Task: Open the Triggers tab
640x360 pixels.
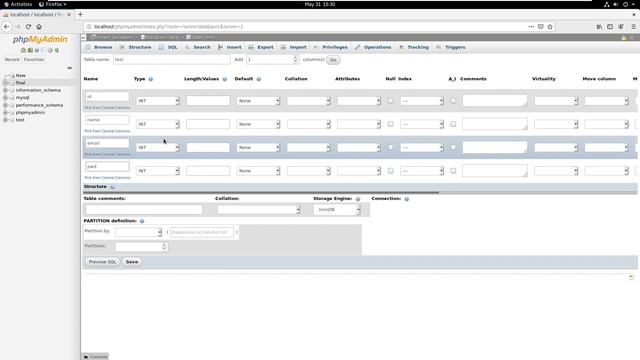Action: 451,47
